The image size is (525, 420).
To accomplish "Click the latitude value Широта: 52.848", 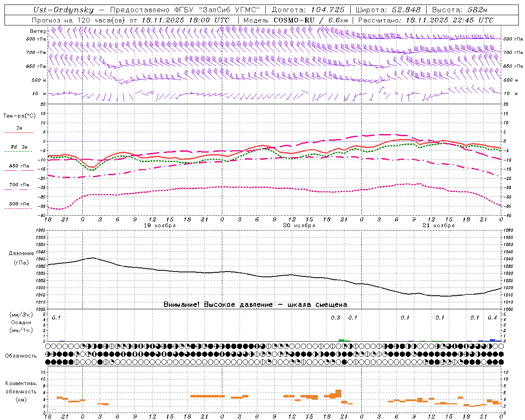I will 388,10.
